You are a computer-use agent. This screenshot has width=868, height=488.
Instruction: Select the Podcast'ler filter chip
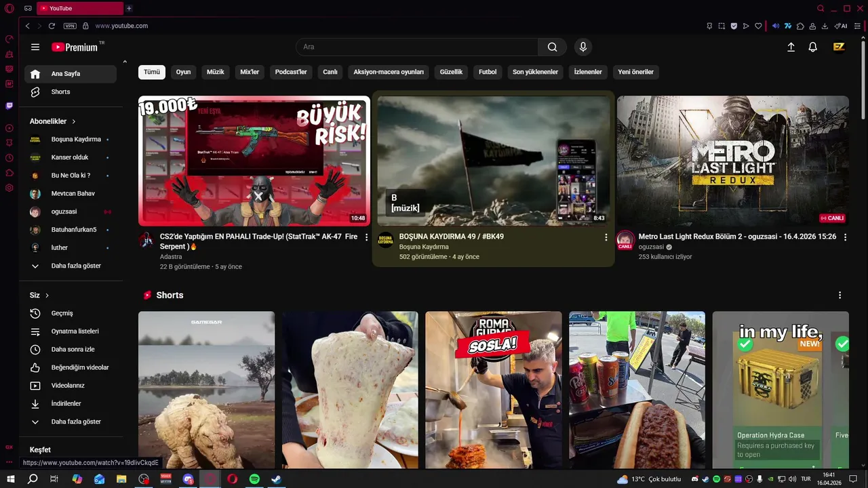click(x=291, y=72)
